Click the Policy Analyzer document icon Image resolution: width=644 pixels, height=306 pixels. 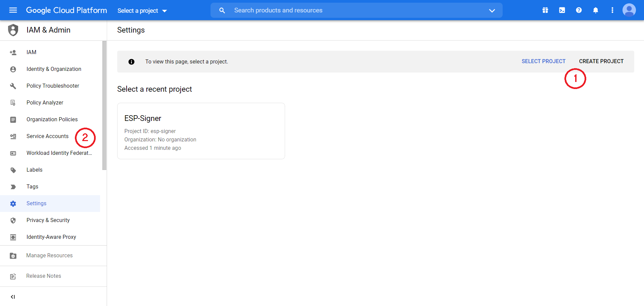13,103
